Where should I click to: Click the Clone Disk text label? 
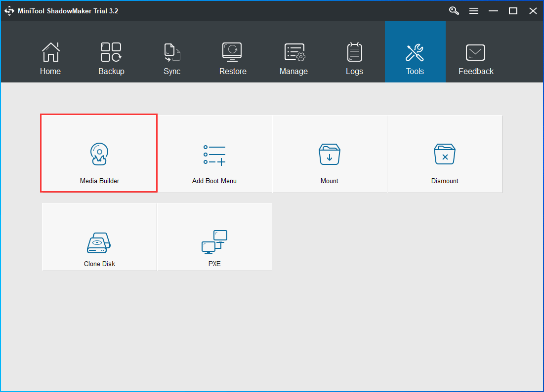point(99,264)
